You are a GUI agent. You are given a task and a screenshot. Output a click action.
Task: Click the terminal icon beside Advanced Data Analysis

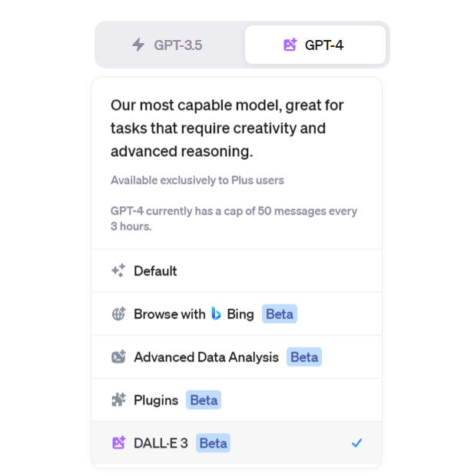(x=118, y=357)
